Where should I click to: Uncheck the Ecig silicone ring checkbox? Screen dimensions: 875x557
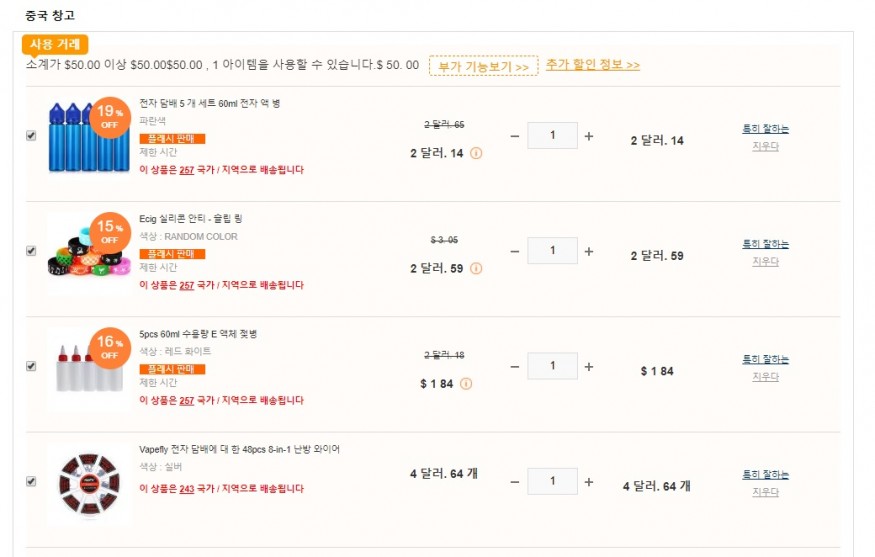pyautogui.click(x=31, y=251)
